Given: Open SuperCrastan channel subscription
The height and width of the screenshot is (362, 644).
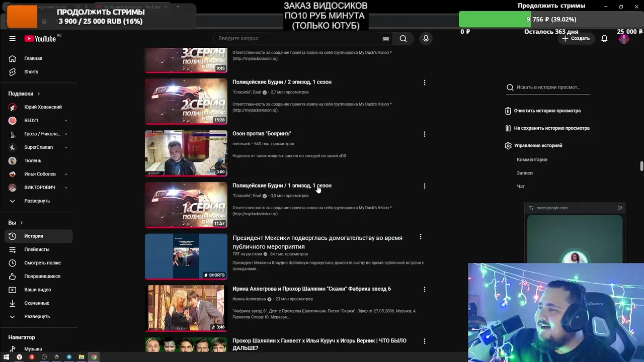Looking at the screenshot, I should [x=38, y=147].
